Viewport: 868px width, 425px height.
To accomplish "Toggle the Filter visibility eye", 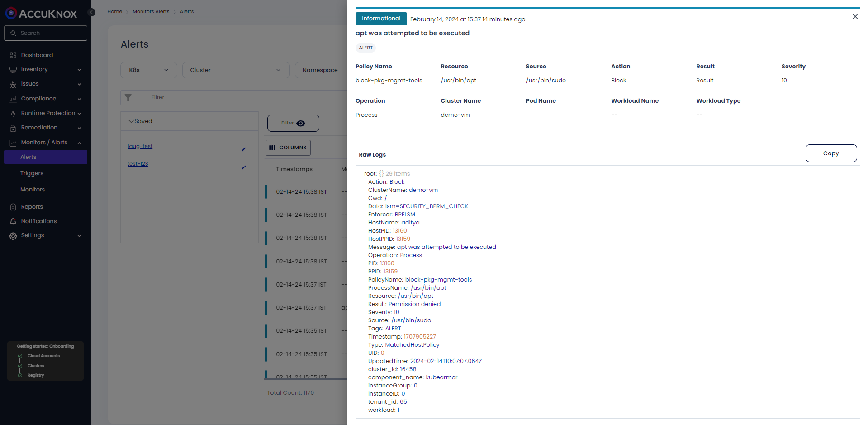I will 300,123.
